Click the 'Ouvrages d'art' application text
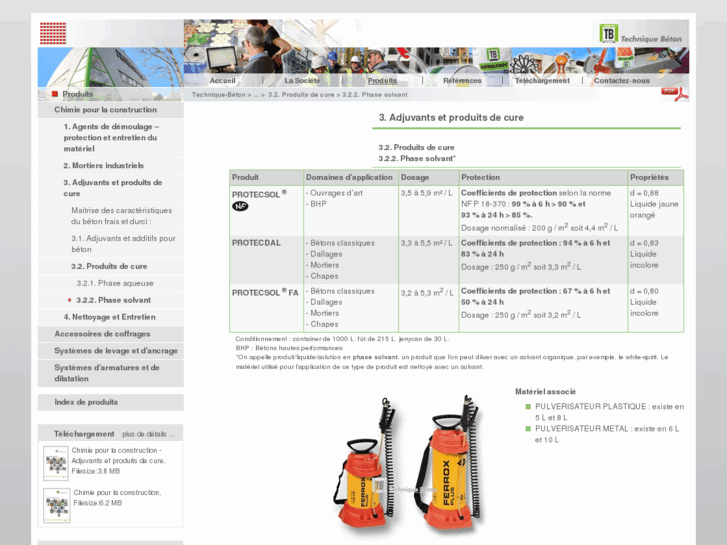The height and width of the screenshot is (545, 727). (x=336, y=193)
